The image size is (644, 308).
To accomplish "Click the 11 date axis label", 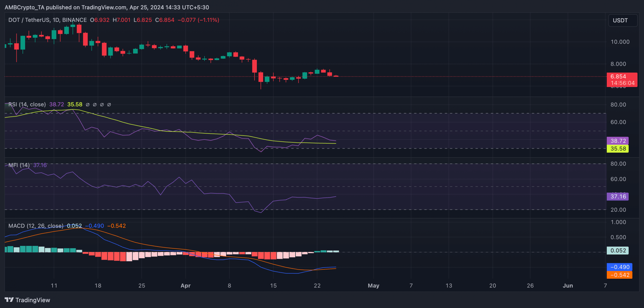I will pos(54,286).
